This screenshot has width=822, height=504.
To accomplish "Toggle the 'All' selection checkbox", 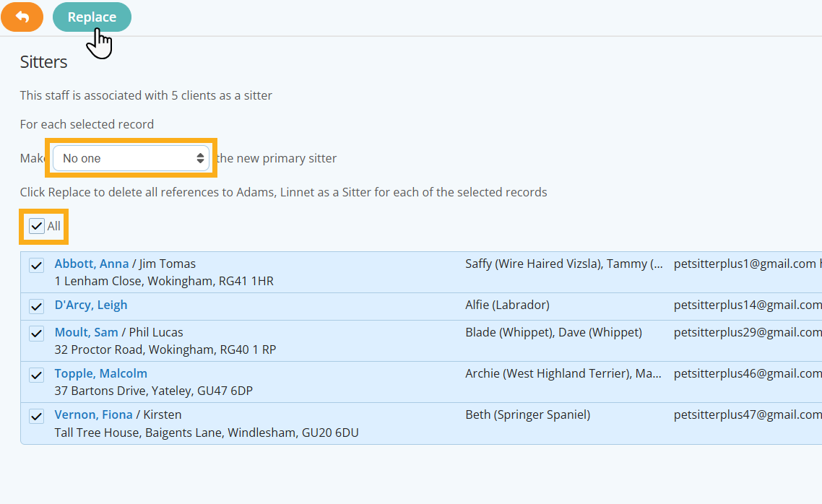I will pos(36,225).
